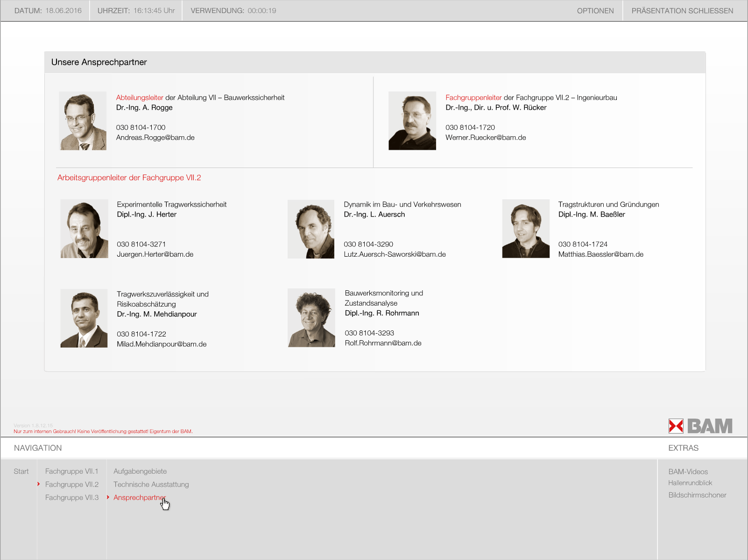
Task: Select Fachgruppe VII.1 navigation item
Action: click(71, 471)
